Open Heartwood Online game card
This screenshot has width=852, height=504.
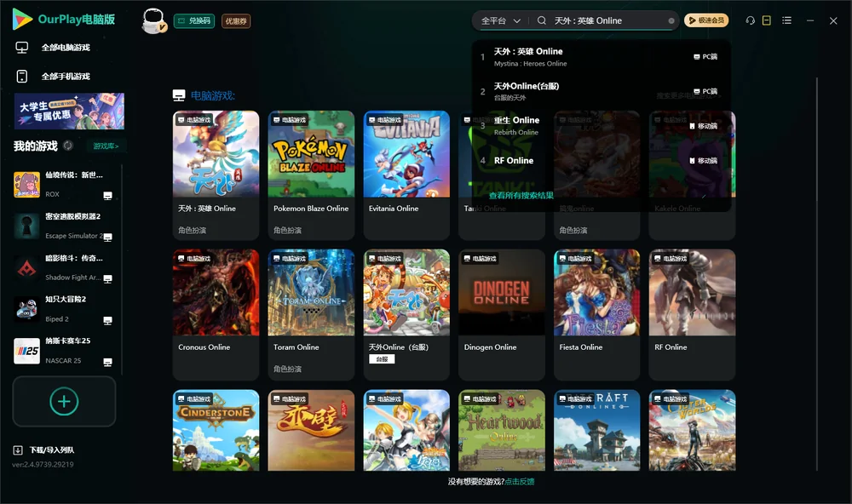click(502, 430)
